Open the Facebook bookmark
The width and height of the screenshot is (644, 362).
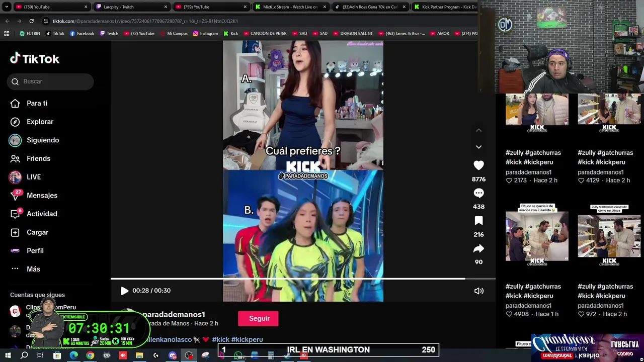[x=82, y=34]
